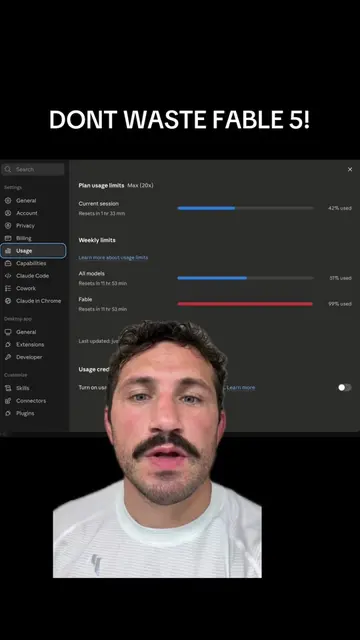The width and height of the screenshot is (360, 640).
Task: Click the '99% used' value
Action: 340,304
